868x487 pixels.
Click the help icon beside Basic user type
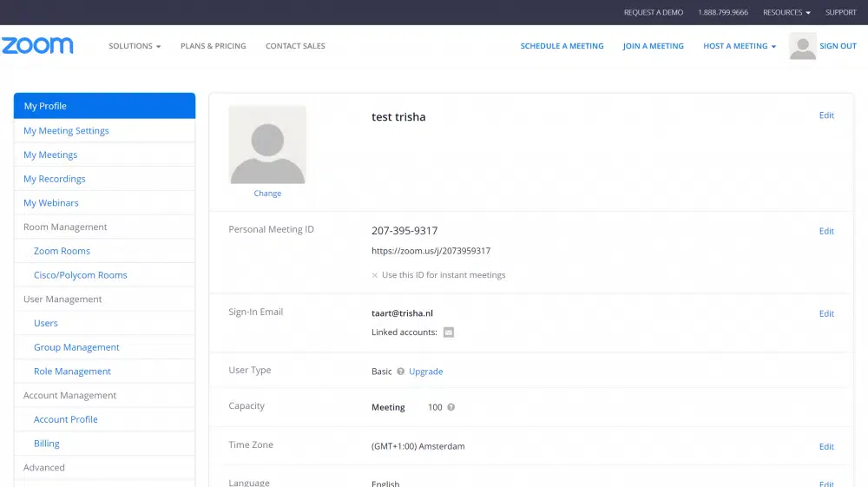pyautogui.click(x=400, y=372)
